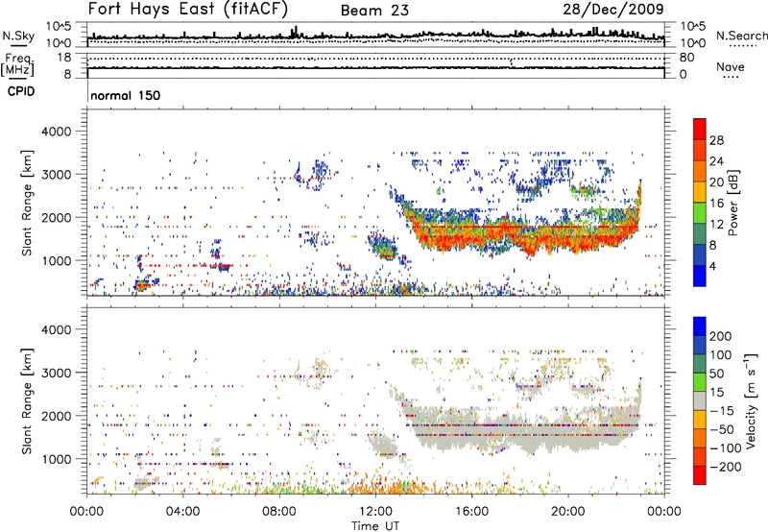Click the 'N.Search' legend label
Image resolution: width=768 pixels, height=532 pixels.
point(741,36)
